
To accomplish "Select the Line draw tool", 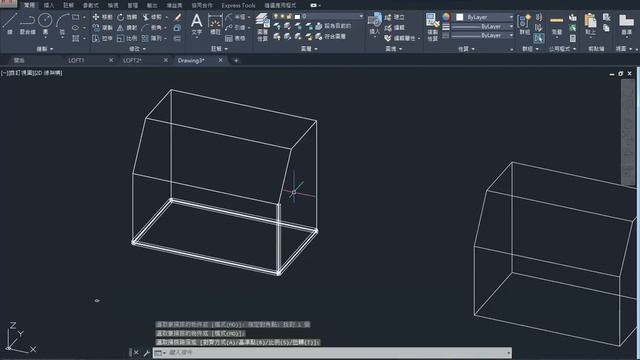I will tap(9, 23).
